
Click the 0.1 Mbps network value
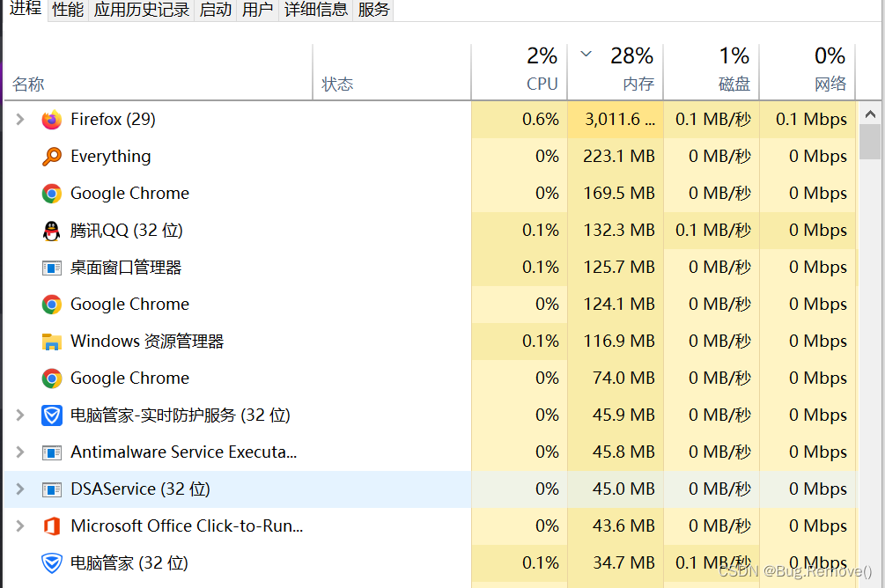(x=811, y=119)
